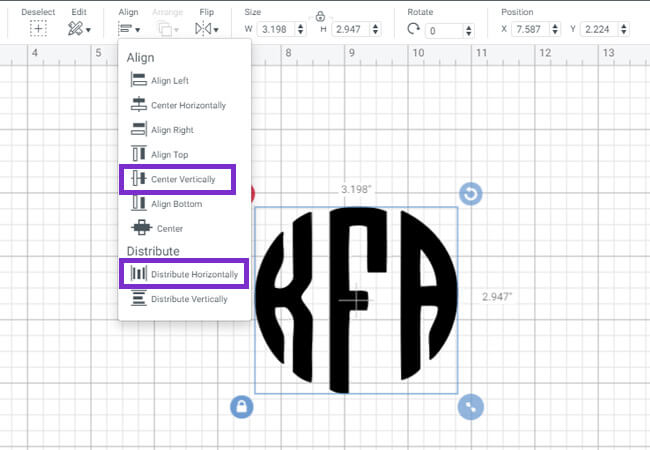Decrease width with the down stepper
This screenshot has height=450, width=650.
click(x=301, y=32)
